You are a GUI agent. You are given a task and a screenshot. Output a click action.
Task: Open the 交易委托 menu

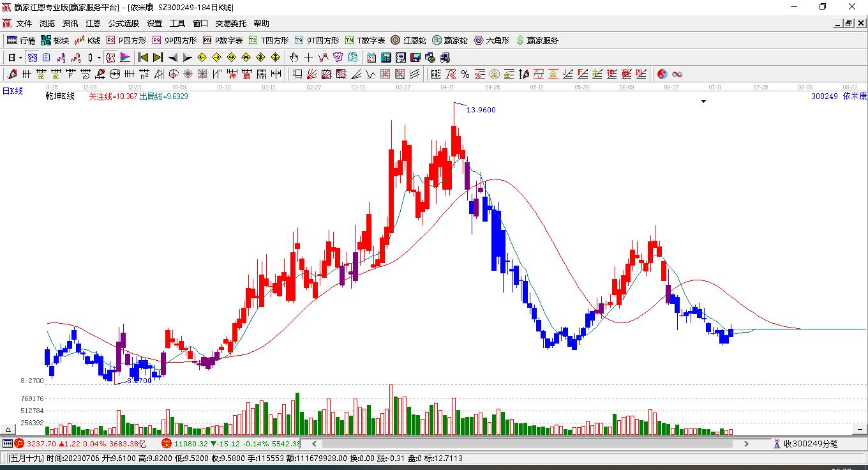tap(230, 24)
